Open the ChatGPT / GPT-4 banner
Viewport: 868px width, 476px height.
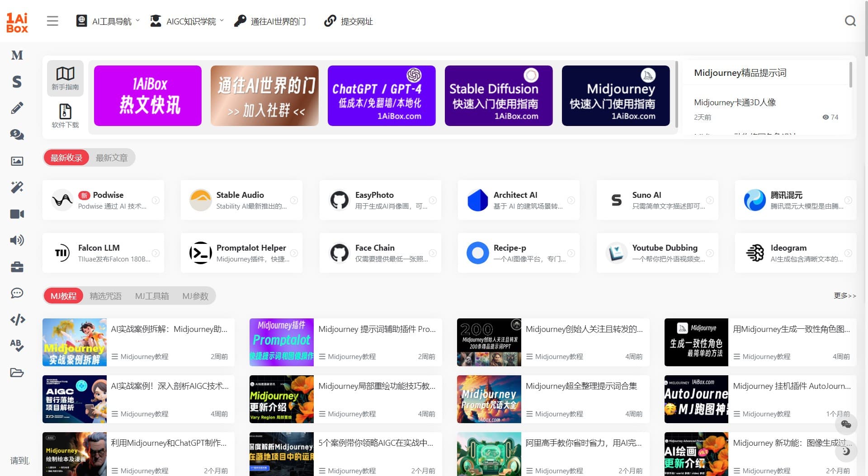click(x=382, y=96)
